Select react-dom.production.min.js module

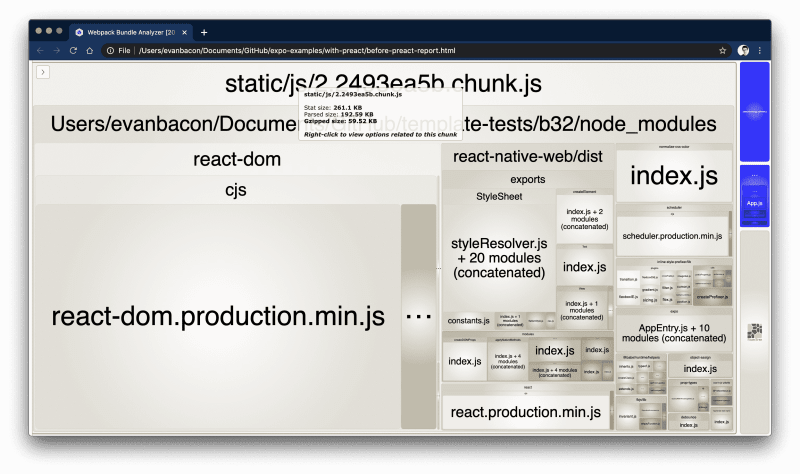218,316
